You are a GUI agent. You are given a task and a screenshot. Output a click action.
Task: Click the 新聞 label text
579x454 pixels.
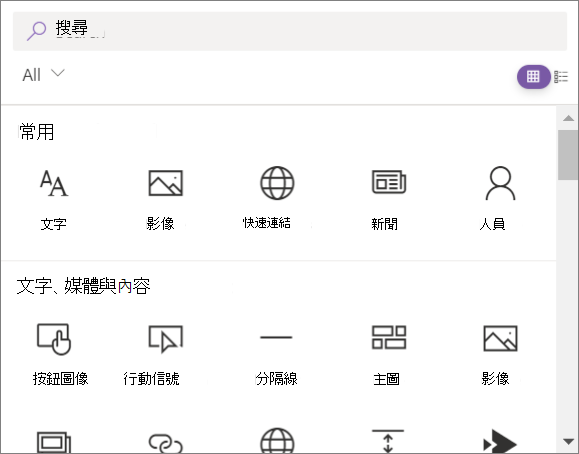click(384, 224)
